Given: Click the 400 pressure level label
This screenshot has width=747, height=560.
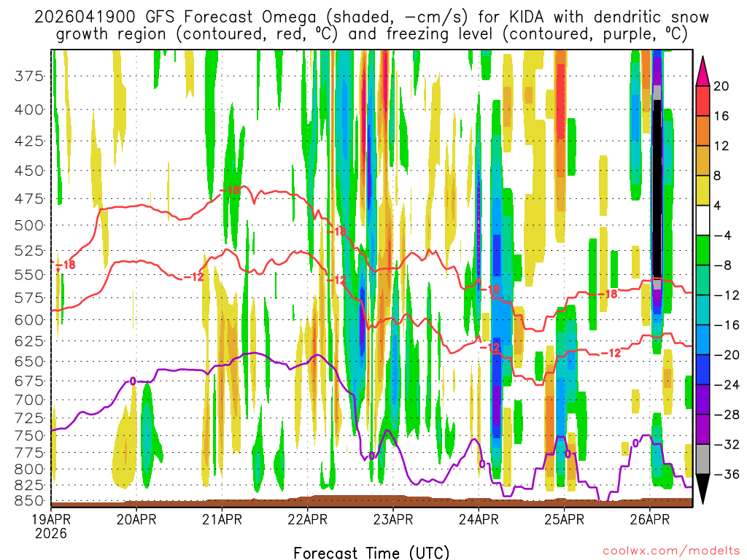Looking at the screenshot, I should [x=29, y=109].
